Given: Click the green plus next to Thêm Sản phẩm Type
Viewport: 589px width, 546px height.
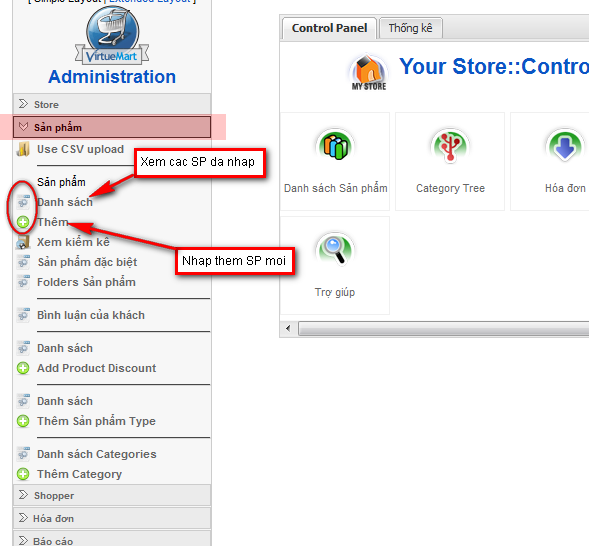Looking at the screenshot, I should click(x=23, y=421).
